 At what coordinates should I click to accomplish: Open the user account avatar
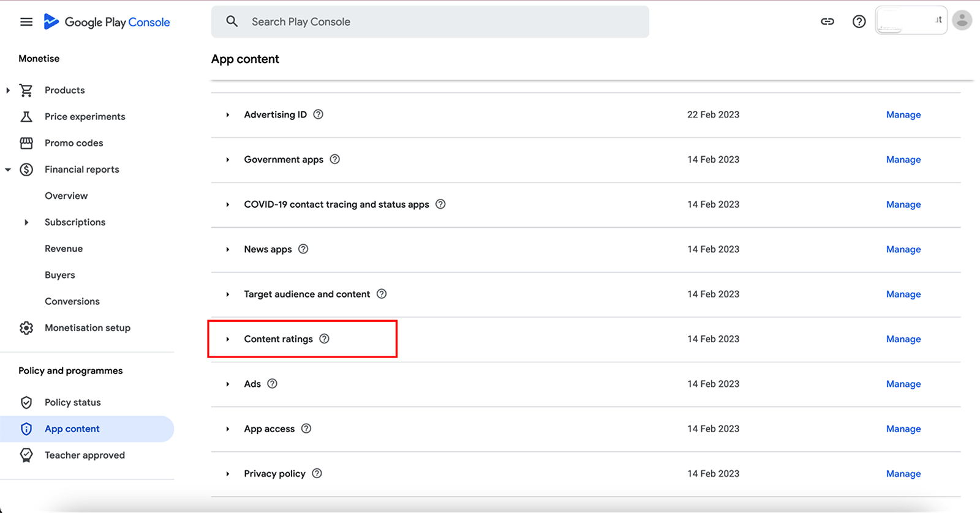[962, 21]
